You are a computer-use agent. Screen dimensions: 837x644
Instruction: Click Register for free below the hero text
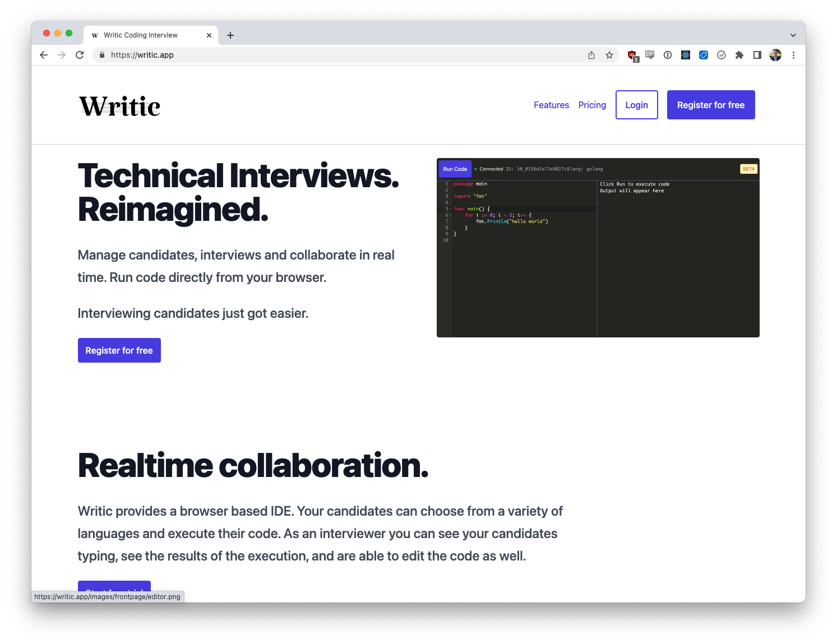[x=119, y=350]
